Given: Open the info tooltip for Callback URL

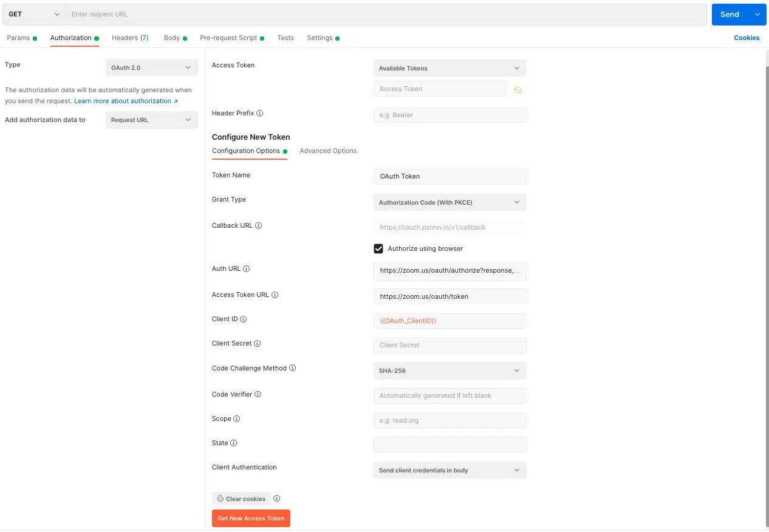Looking at the screenshot, I should click(259, 225).
